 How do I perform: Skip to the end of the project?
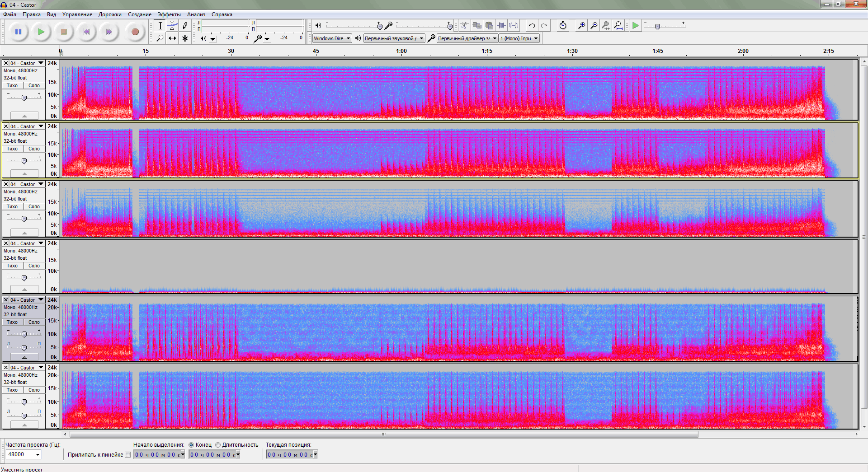click(x=109, y=32)
